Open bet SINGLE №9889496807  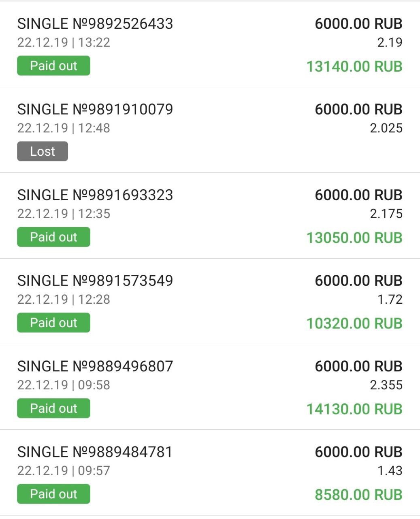pos(95,366)
